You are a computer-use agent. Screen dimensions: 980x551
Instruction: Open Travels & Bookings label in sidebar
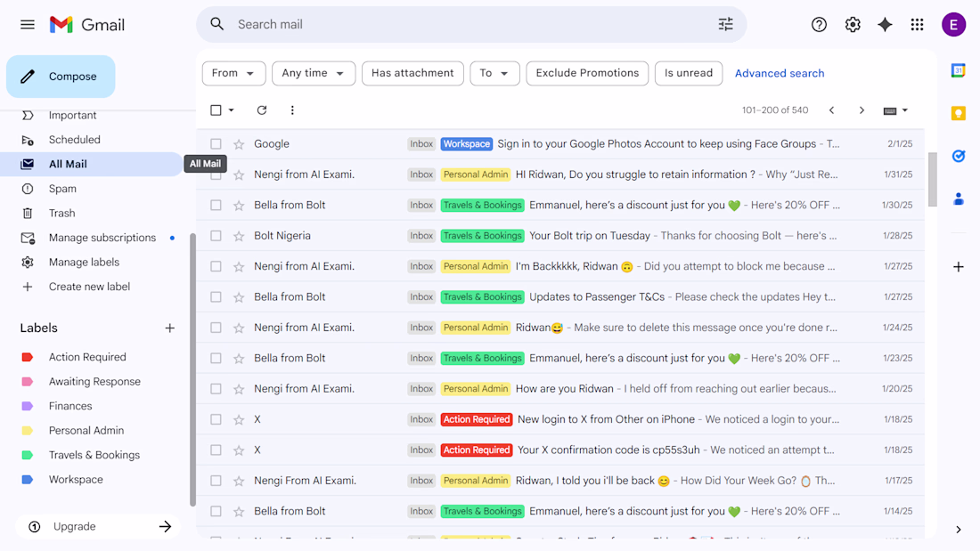click(x=94, y=455)
